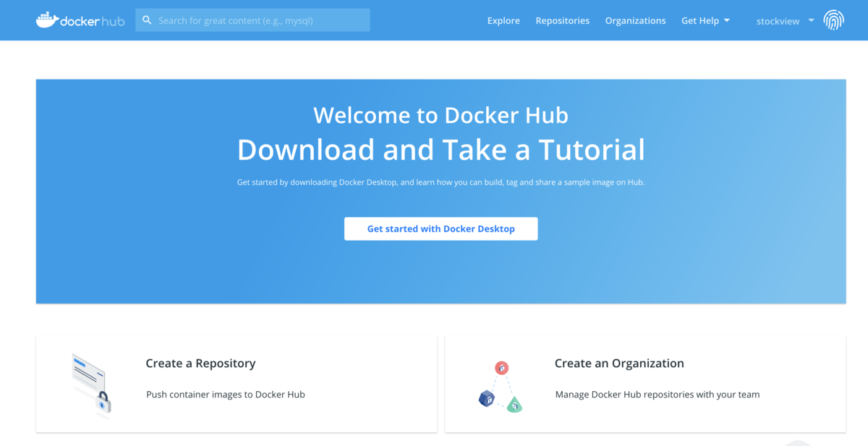Image resolution: width=868 pixels, height=446 pixels.
Task: Click the organization cubes illustration
Action: pos(501,387)
